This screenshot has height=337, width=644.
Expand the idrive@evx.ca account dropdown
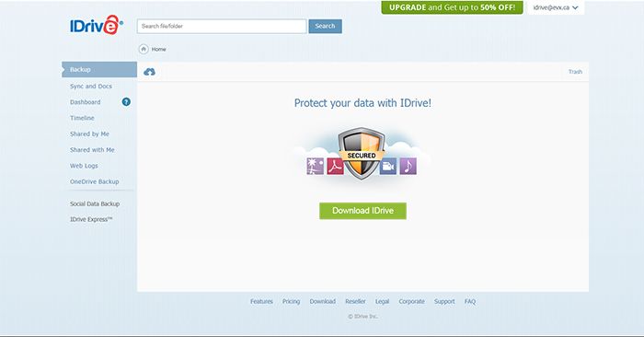point(556,7)
